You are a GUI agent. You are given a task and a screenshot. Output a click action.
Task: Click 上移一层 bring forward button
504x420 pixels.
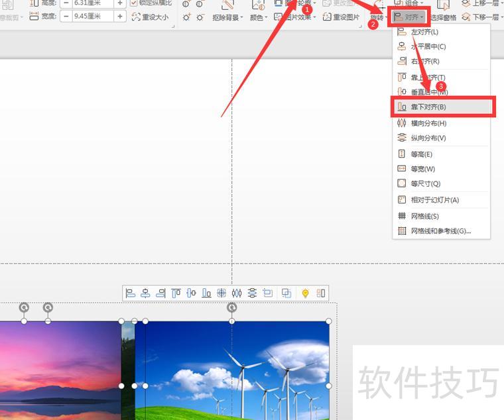tap(481, 3)
